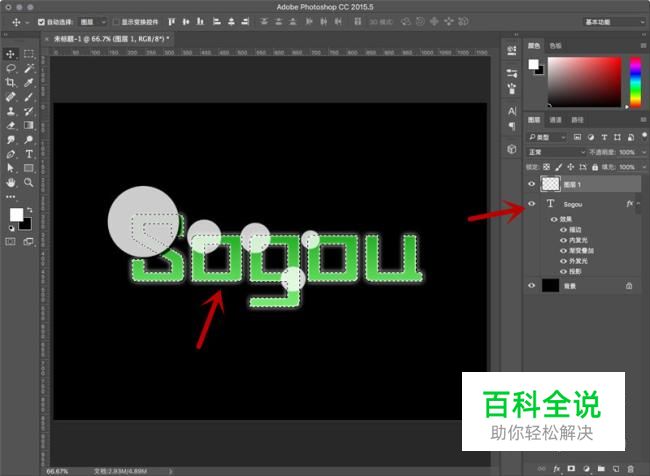Pick the Eraser tool
The height and width of the screenshot is (476, 650).
click(x=10, y=125)
